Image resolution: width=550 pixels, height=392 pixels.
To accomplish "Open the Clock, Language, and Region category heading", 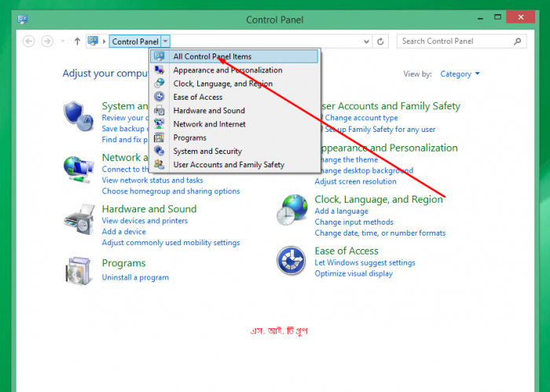I will (379, 200).
